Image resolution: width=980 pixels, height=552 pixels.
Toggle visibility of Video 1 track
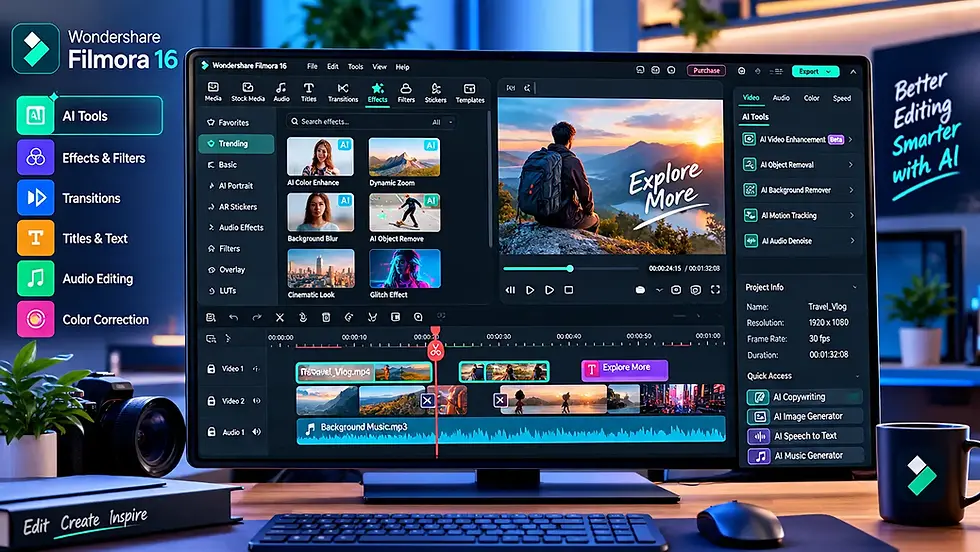[256, 369]
